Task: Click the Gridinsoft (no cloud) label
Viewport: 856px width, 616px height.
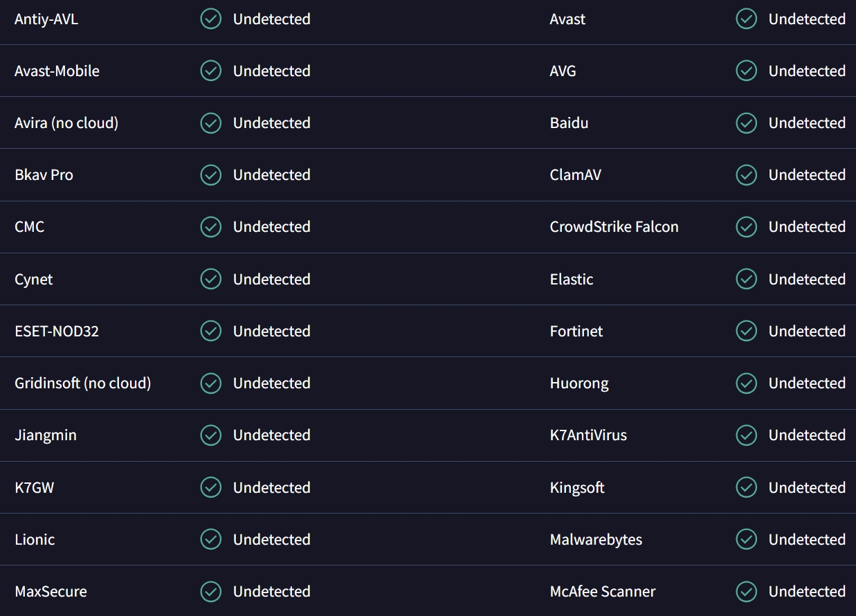Action: pos(82,383)
